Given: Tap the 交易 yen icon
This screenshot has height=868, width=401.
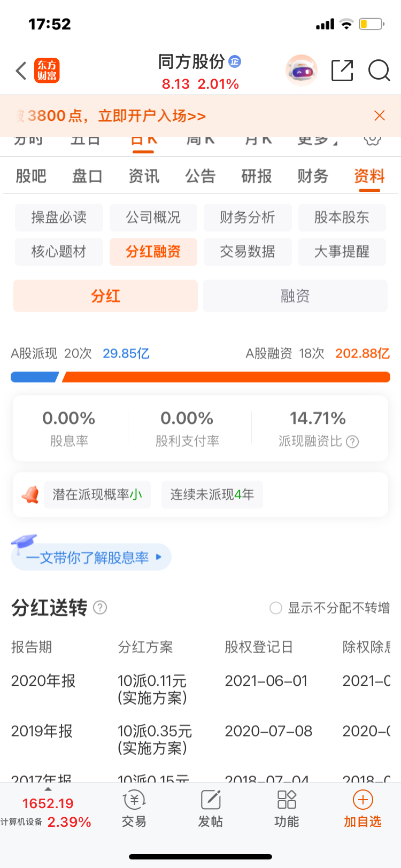Looking at the screenshot, I should [x=134, y=800].
